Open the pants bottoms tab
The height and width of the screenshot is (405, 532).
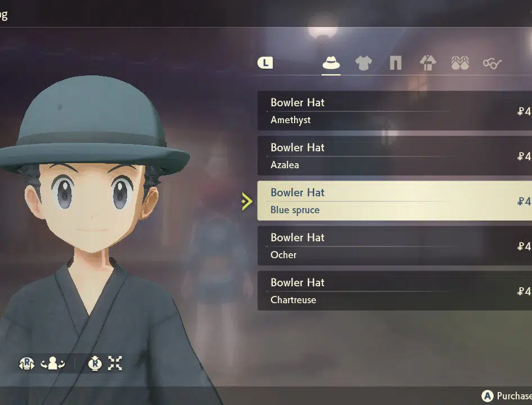point(395,63)
